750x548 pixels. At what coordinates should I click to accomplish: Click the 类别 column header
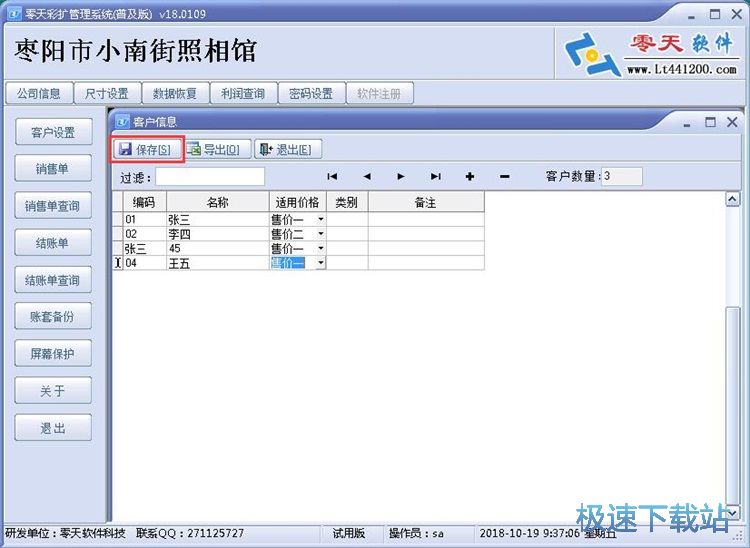[347, 202]
